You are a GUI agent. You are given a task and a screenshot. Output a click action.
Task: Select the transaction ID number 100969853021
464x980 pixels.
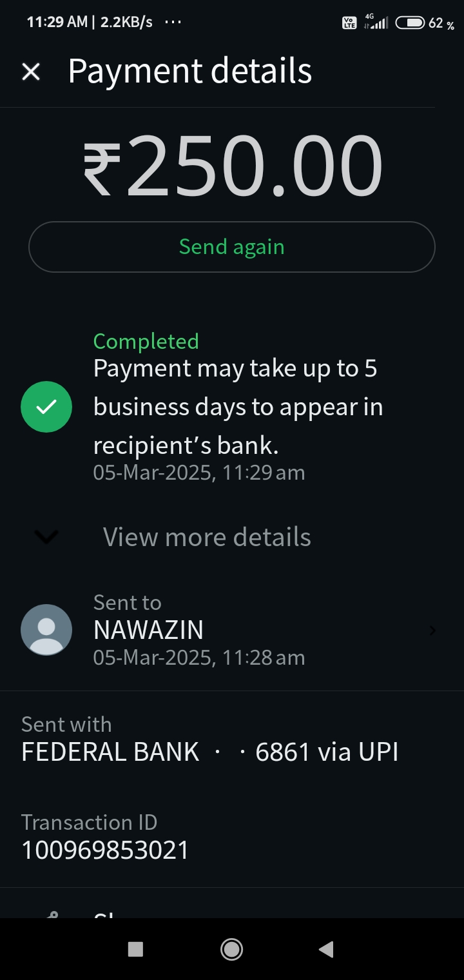[105, 850]
